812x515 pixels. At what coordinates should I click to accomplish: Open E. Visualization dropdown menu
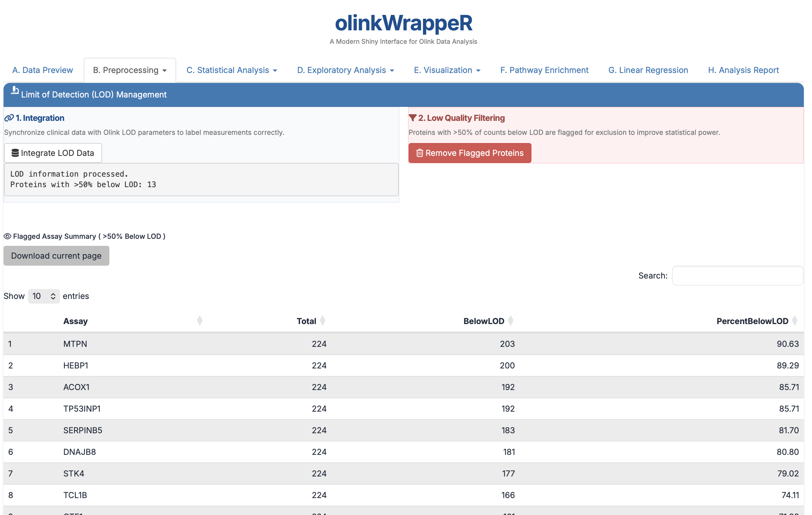(447, 70)
